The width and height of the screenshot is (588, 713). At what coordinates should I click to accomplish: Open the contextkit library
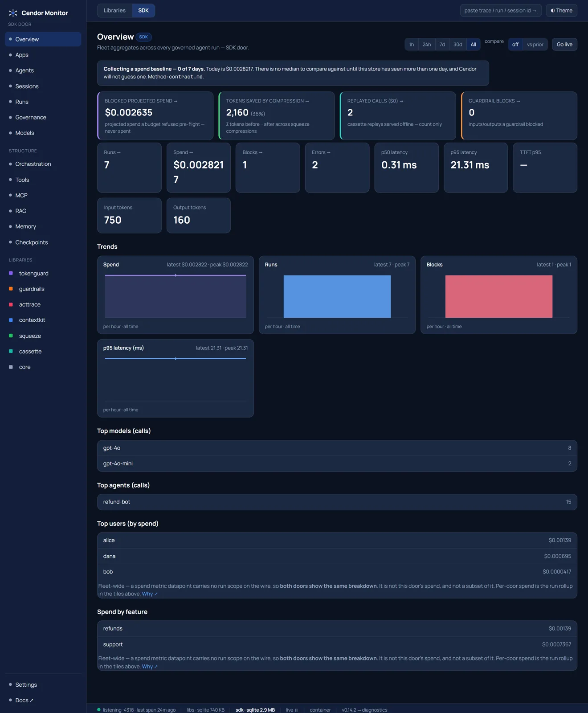[43, 320]
